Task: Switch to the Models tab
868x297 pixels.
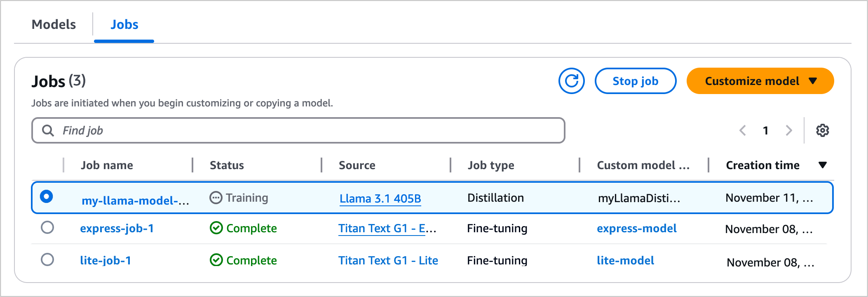Action: click(54, 25)
